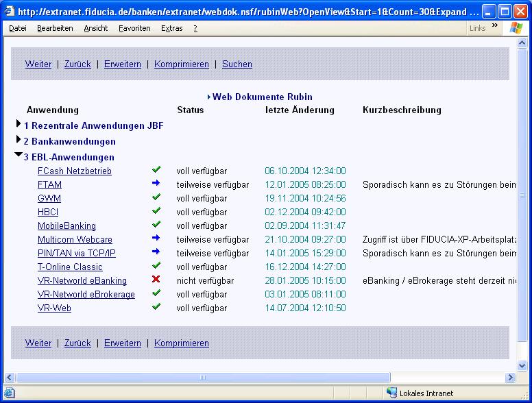Open the FCash Netzbetrieb link

[x=74, y=171]
